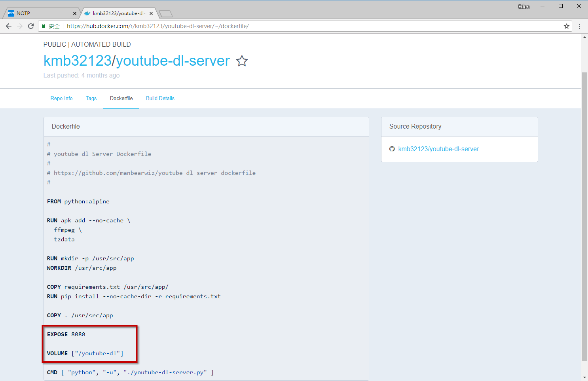Click the browser forward arrow
This screenshot has height=381, width=588.
point(20,26)
